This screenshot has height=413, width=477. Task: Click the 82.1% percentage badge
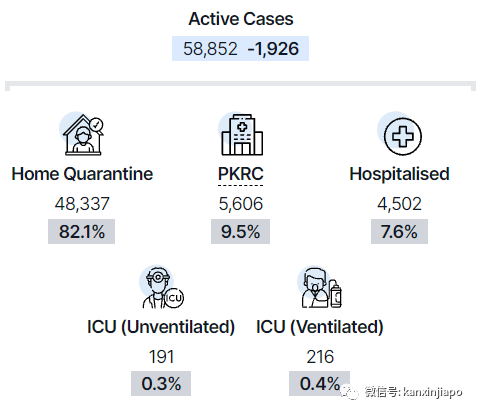(x=82, y=231)
